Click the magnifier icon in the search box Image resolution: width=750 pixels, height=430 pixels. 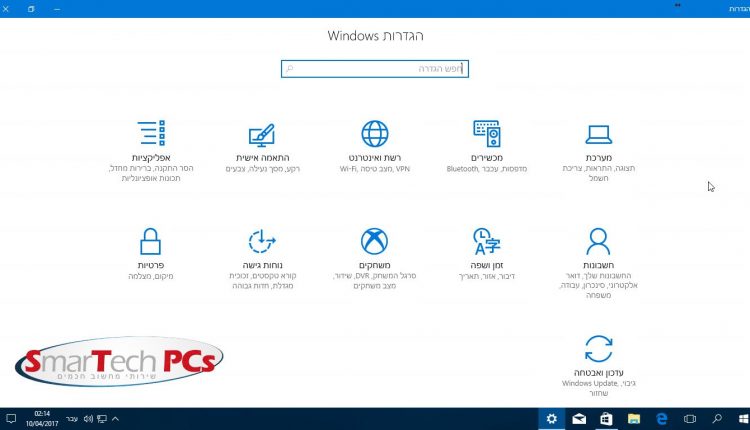point(289,69)
